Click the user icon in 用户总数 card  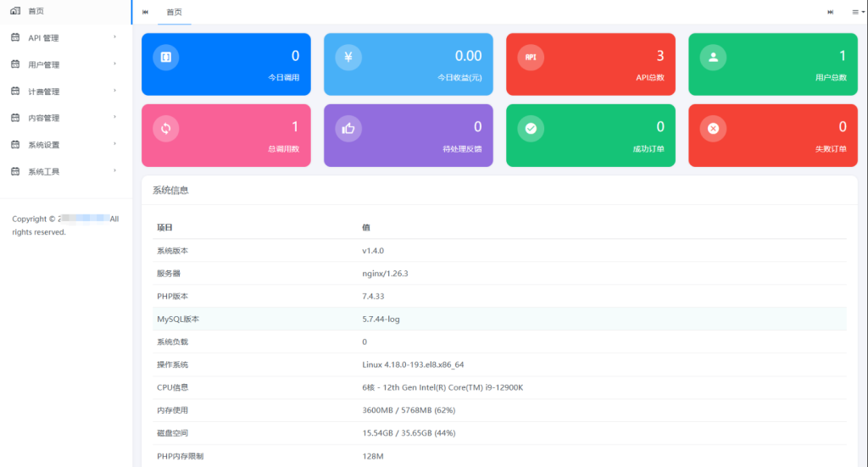point(713,57)
